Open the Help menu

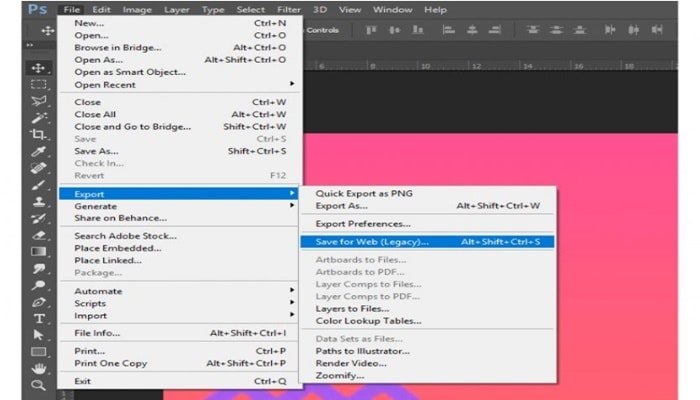[435, 9]
